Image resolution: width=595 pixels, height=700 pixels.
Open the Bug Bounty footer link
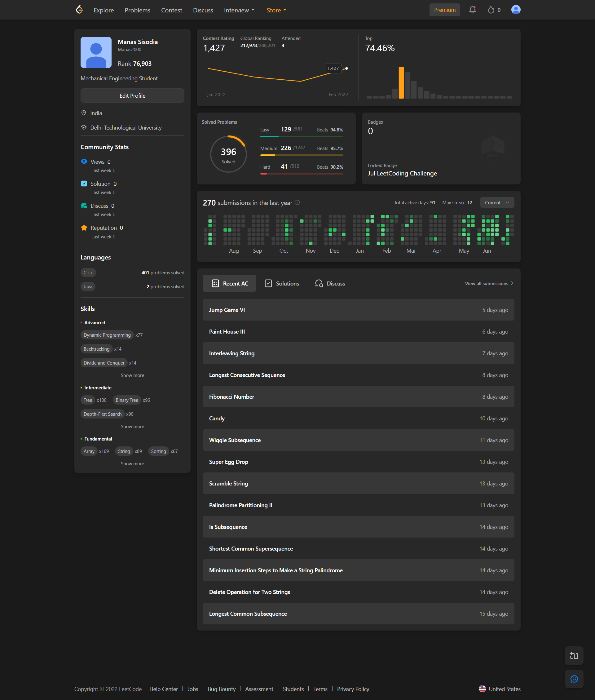point(221,689)
